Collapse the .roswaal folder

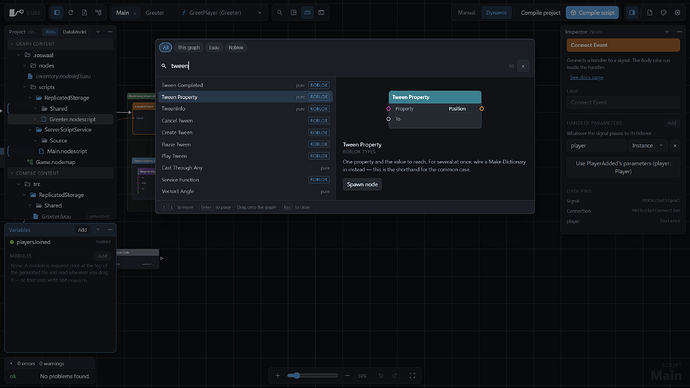point(18,55)
